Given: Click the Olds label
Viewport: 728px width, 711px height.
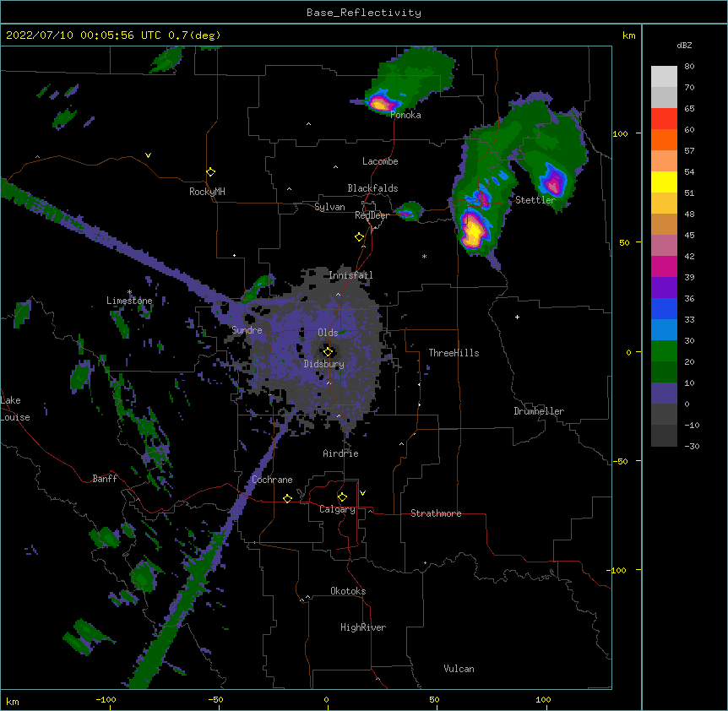Looking at the screenshot, I should pyautogui.click(x=328, y=333).
